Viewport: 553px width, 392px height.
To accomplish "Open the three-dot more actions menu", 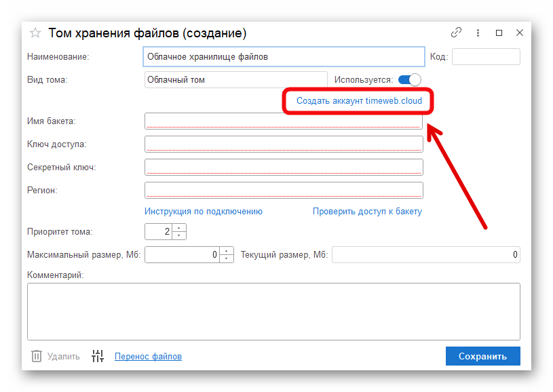I will click(478, 33).
